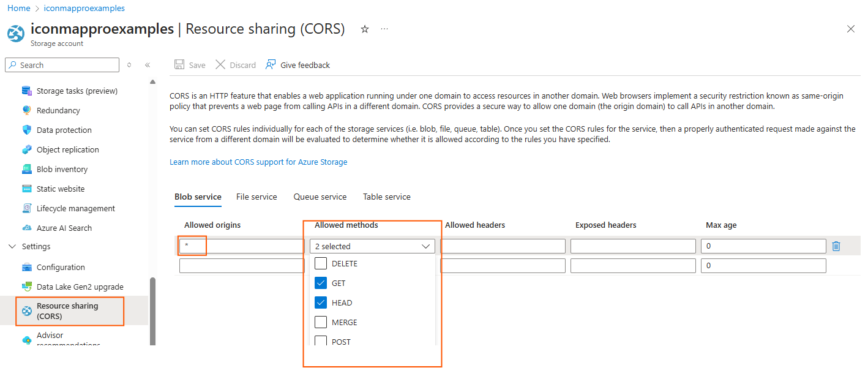Collapse the Allowed methods dropdown
The image size is (868, 368).
(x=425, y=246)
